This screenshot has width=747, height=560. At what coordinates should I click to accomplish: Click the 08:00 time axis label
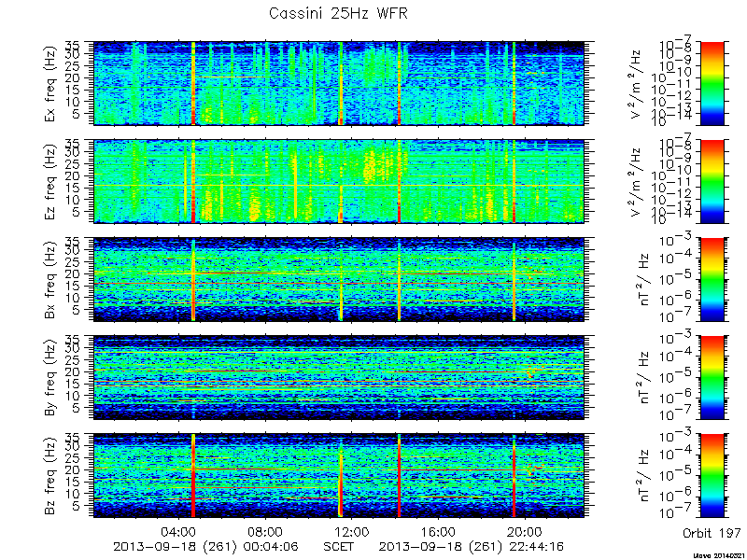[x=265, y=531]
